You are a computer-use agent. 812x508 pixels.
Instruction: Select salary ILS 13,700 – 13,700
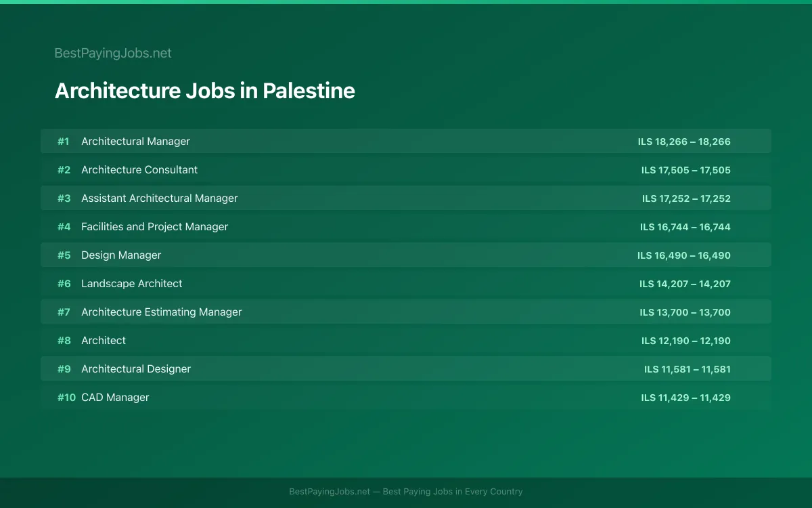685,312
